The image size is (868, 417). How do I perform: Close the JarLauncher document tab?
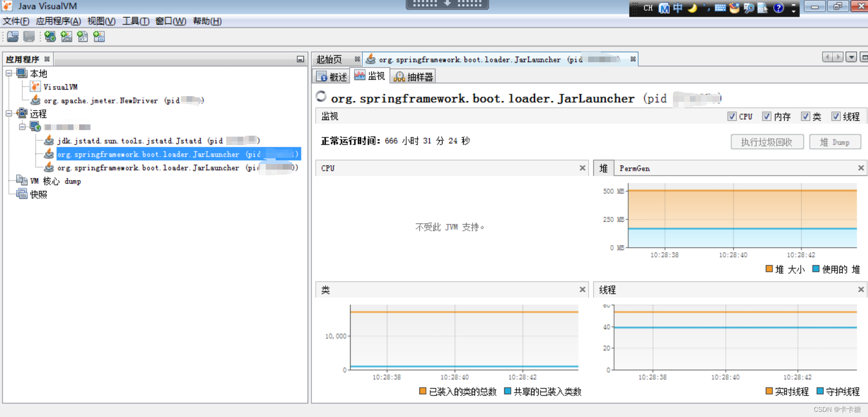coord(633,59)
